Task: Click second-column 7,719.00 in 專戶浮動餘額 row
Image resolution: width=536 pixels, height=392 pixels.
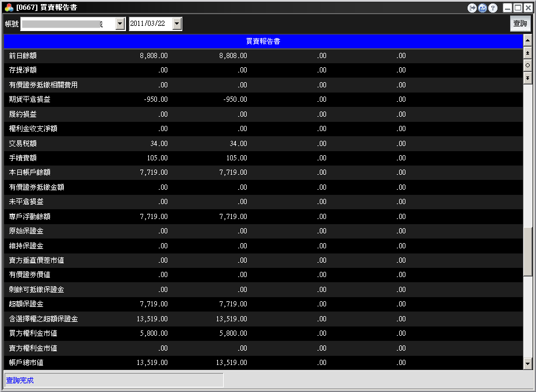Action: (x=233, y=217)
